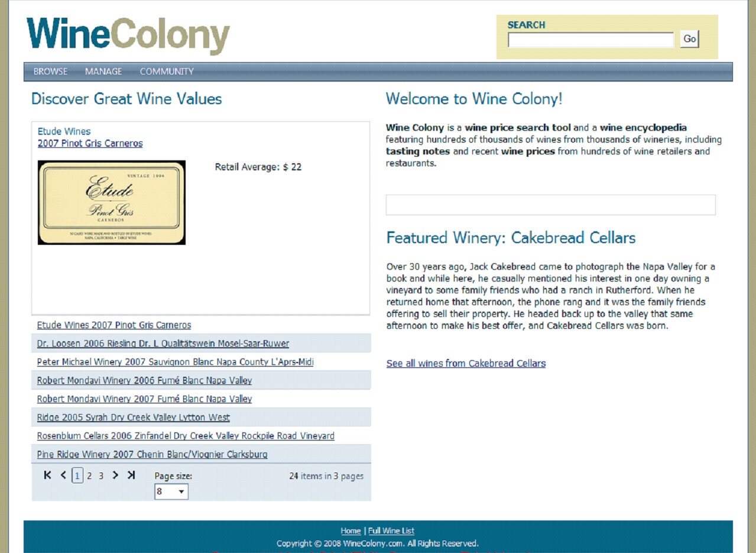Click the Full Wine List footer link
Image resolution: width=756 pixels, height=553 pixels.
(391, 531)
